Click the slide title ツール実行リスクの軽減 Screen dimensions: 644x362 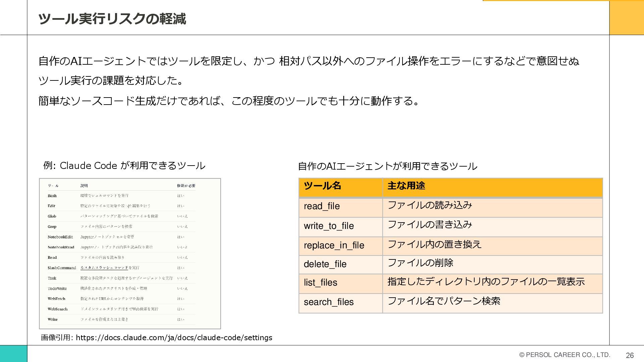[x=112, y=19]
